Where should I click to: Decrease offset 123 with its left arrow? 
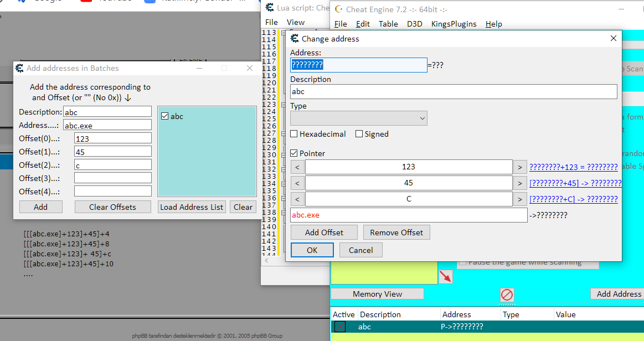tap(297, 167)
